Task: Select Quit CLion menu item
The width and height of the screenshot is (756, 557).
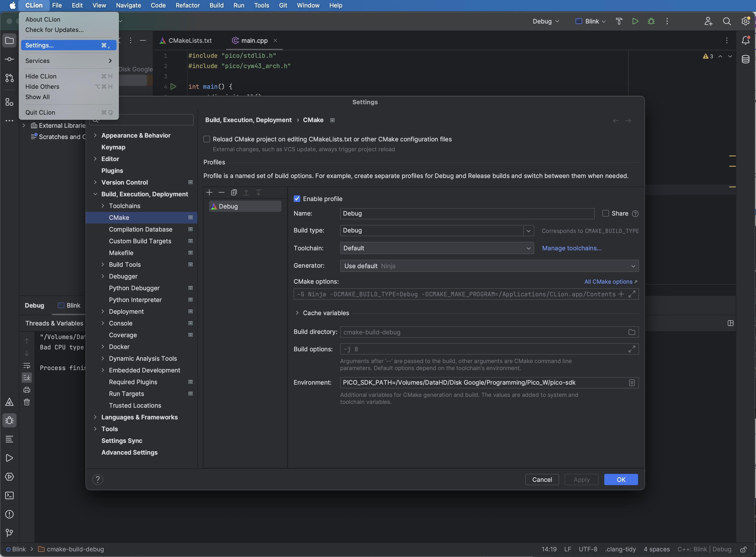Action: [69, 112]
